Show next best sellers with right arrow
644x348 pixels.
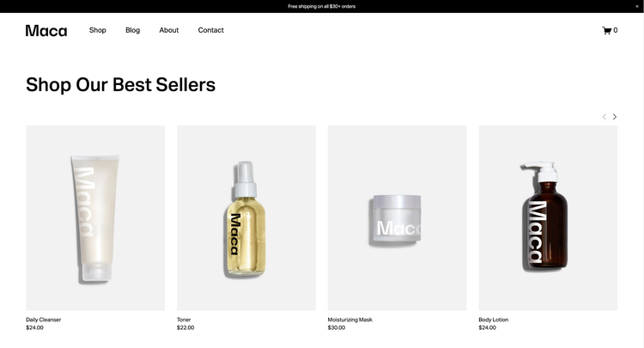tap(615, 117)
